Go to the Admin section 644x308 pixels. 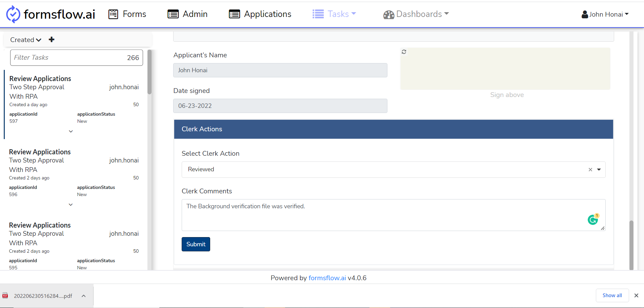coord(187,14)
